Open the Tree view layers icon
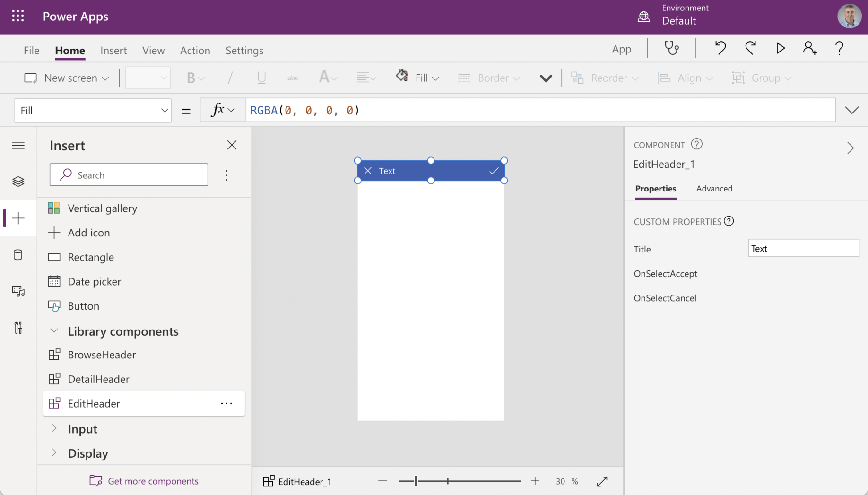 (x=18, y=182)
